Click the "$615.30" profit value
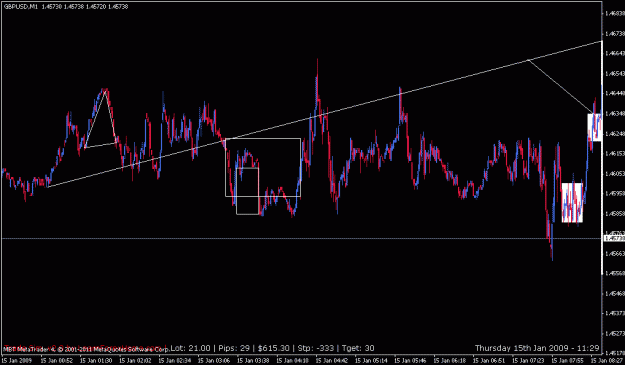 273,348
